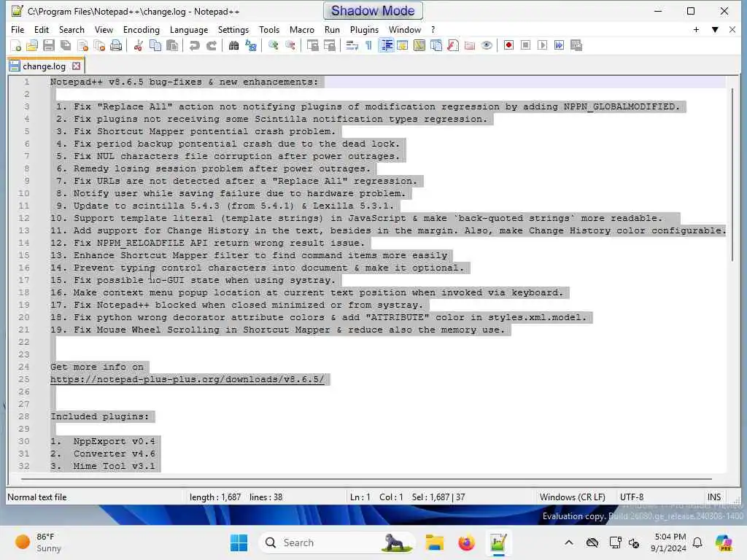The image size is (747, 560).
Task: Open Firefox from the taskbar
Action: (466, 542)
